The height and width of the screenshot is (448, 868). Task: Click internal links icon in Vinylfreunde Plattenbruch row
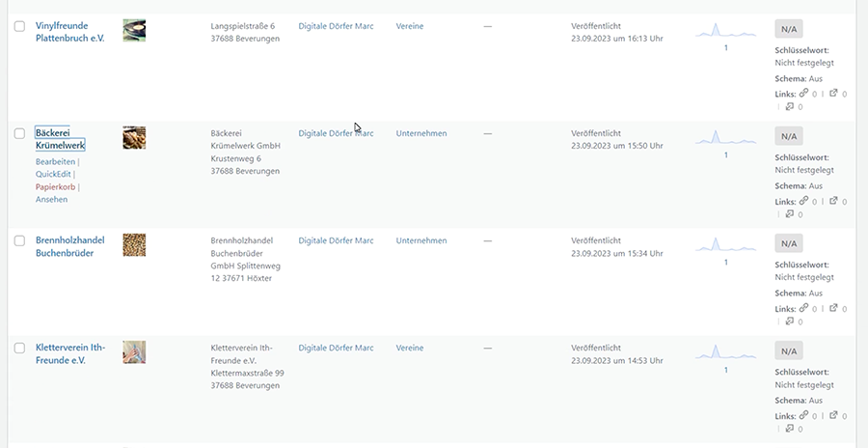point(804,94)
